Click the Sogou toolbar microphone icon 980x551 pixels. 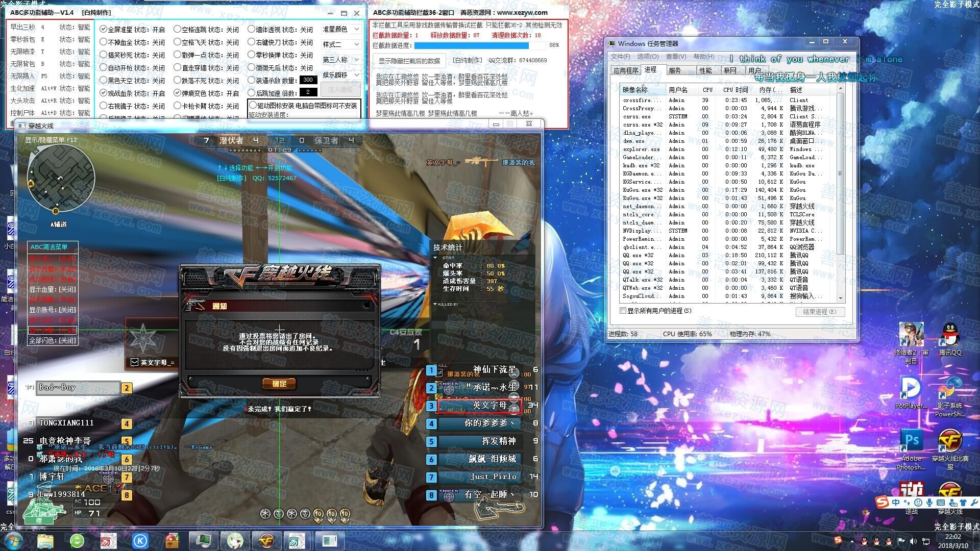tap(929, 503)
